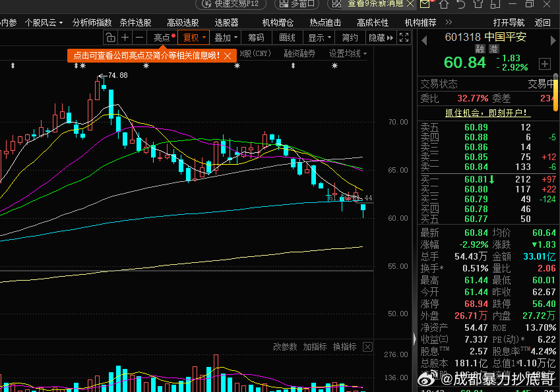The height and width of the screenshot is (392, 560).
Task: Close the volume indicator panel box
Action: [367, 347]
